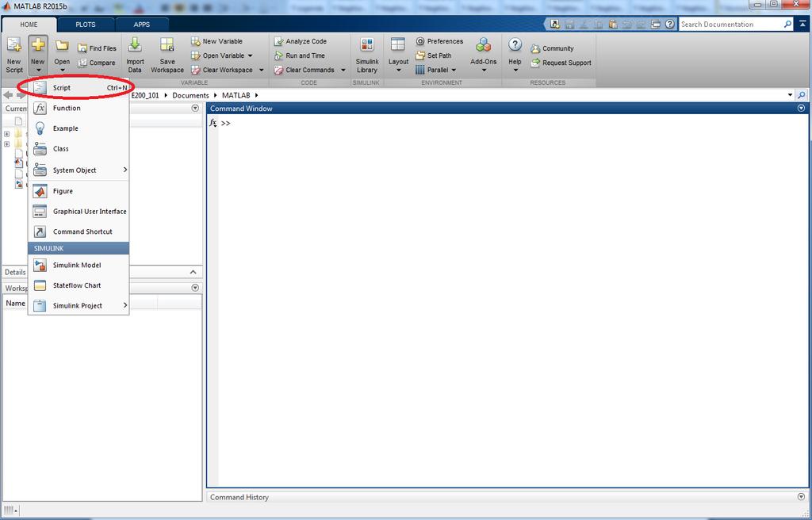
Task: Click the Open folder icon
Action: (x=62, y=45)
